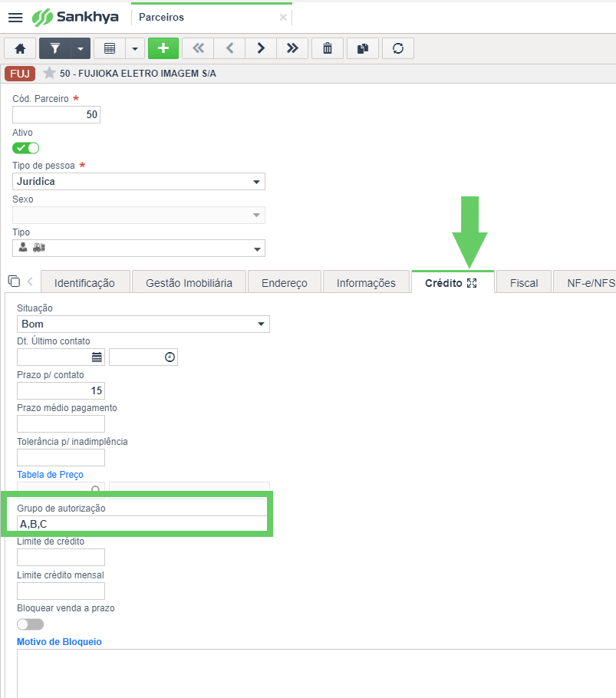Click the FUJ partner badge
Image resolution: width=616 pixels, height=698 pixels.
click(x=20, y=74)
